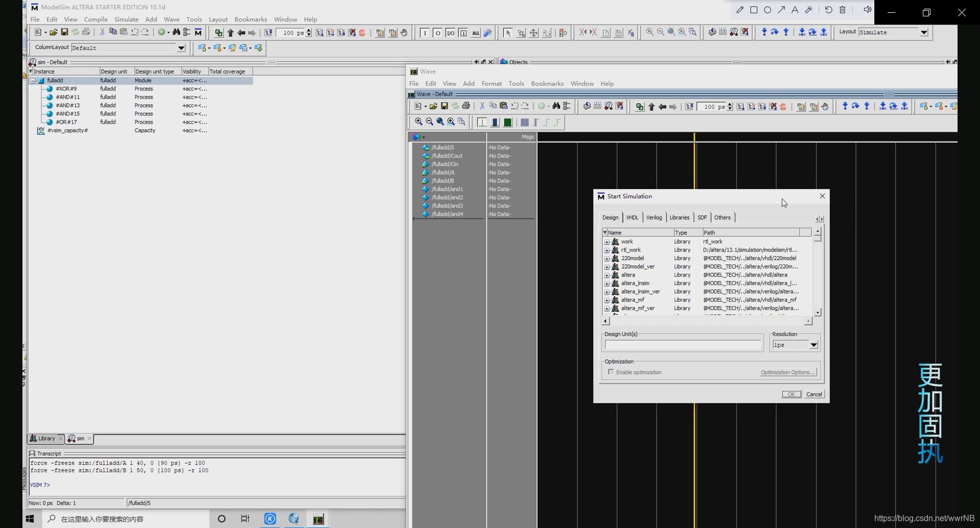Open the ColumnLayout Default dropdown

coord(181,48)
